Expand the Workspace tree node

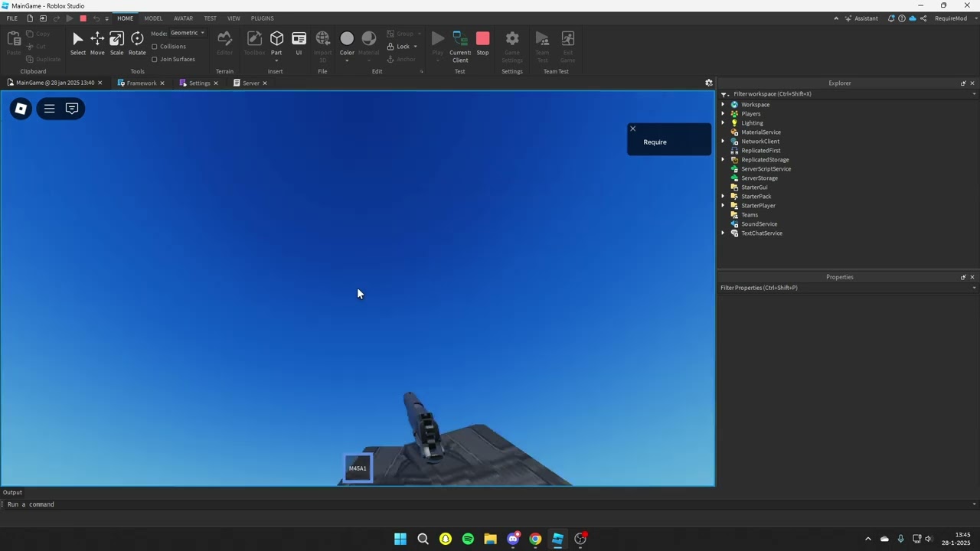tap(724, 105)
